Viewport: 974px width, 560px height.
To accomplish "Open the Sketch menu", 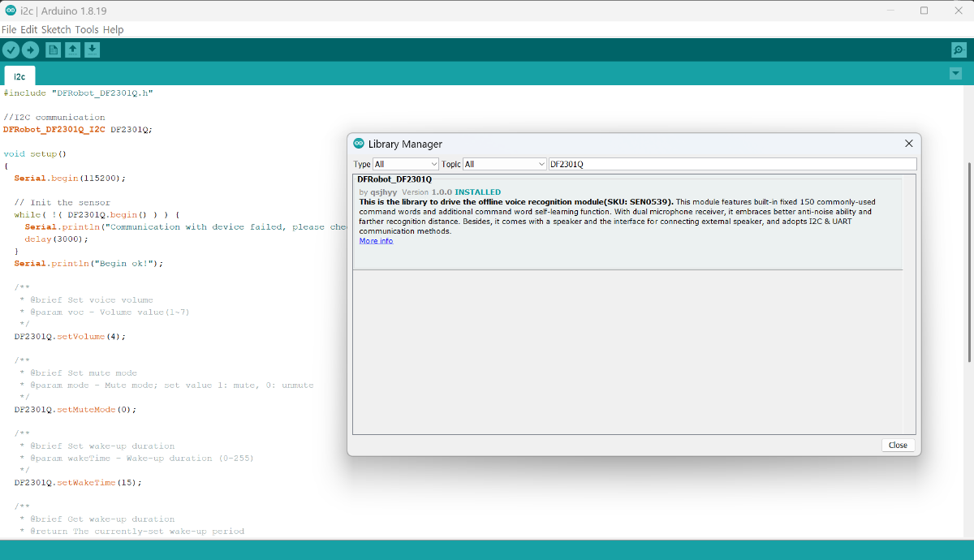I will click(57, 29).
